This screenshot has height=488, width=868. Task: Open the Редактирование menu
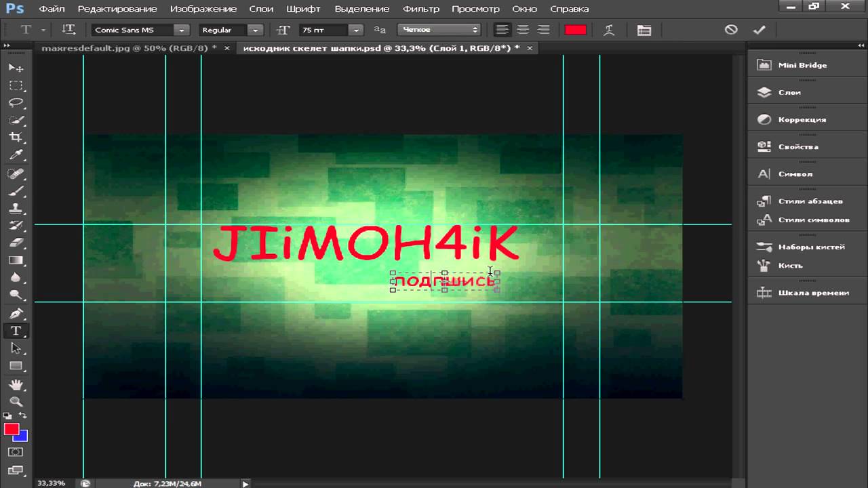pyautogui.click(x=117, y=9)
